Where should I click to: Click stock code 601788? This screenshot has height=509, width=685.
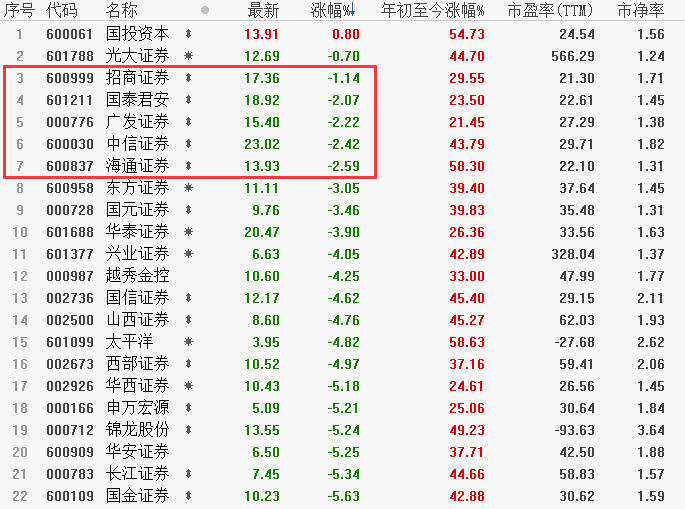[x=70, y=56]
